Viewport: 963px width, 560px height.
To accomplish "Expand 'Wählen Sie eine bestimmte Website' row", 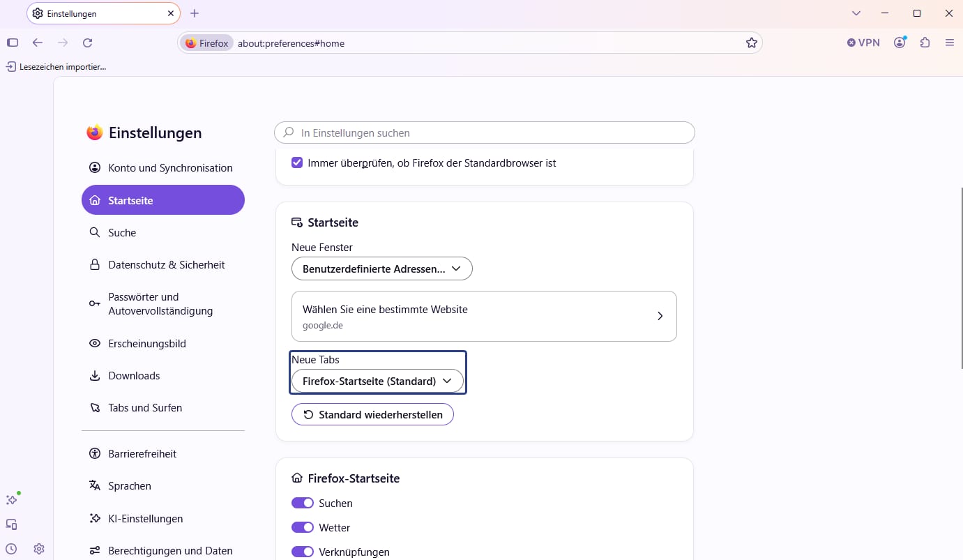I will [484, 316].
